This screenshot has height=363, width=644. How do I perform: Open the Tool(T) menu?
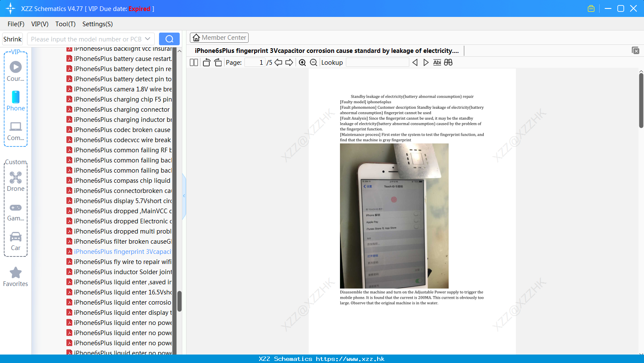click(66, 24)
